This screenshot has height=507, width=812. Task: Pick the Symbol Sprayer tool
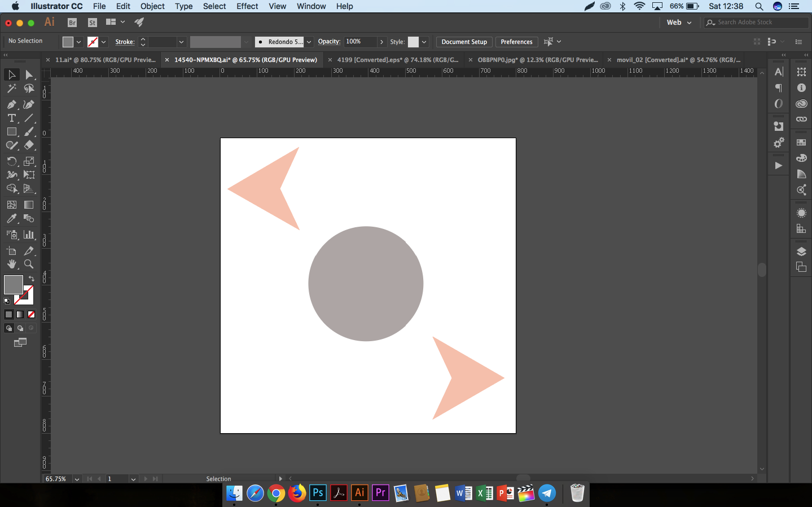point(11,235)
